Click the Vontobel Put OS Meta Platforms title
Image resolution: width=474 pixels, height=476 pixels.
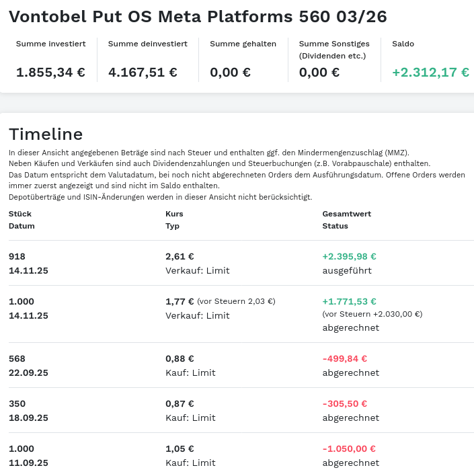[x=198, y=17]
